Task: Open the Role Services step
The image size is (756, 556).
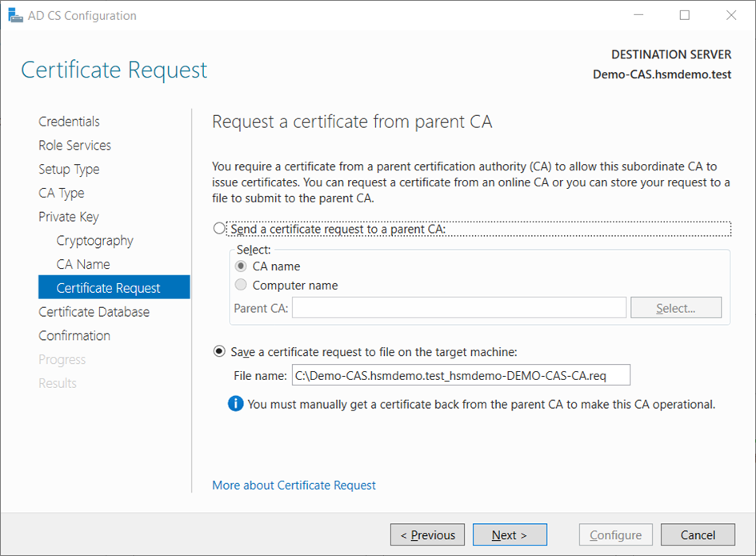Action: pos(74,146)
